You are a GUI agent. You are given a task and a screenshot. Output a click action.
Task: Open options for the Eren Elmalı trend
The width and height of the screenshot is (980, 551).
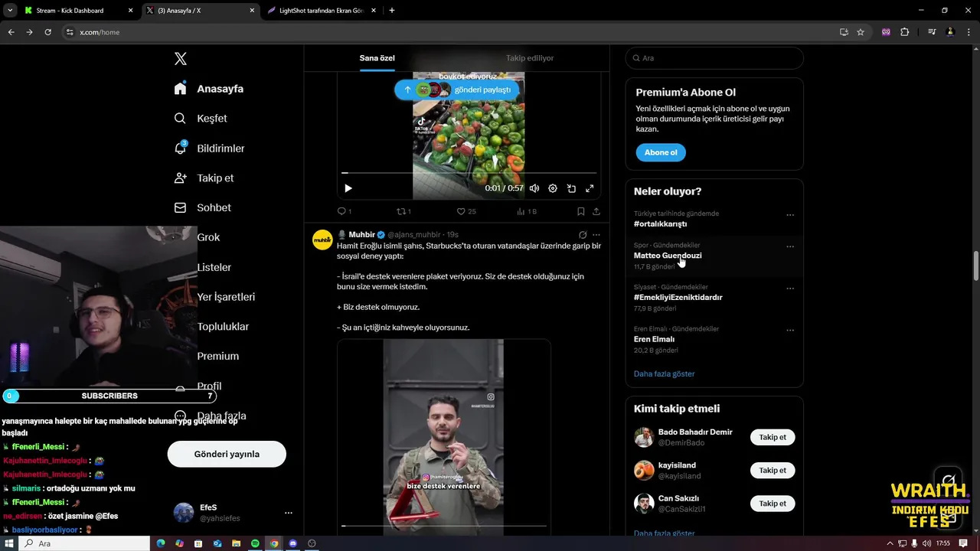coord(790,330)
